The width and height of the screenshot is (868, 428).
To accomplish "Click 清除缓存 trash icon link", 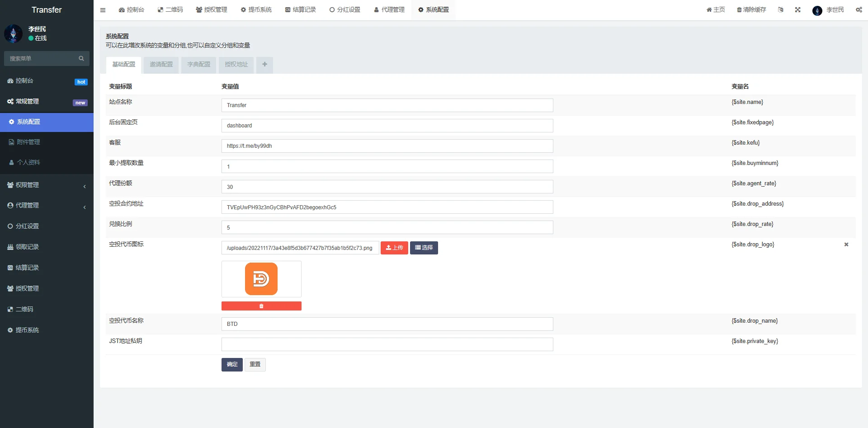I will tap(751, 10).
